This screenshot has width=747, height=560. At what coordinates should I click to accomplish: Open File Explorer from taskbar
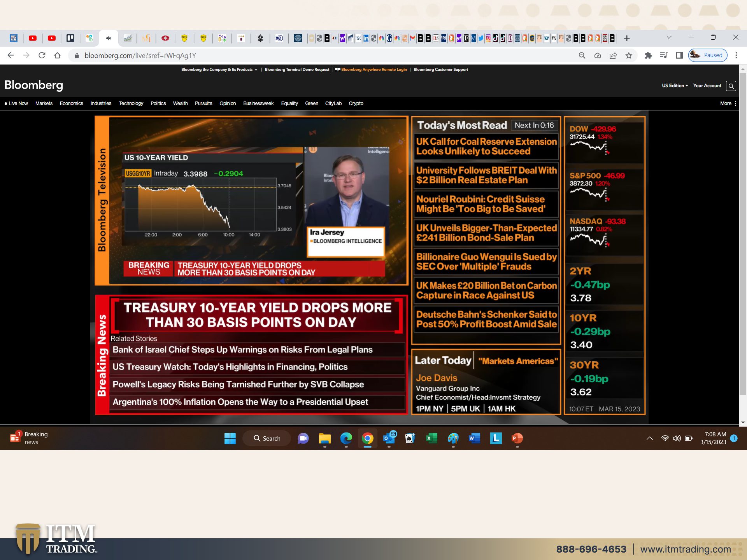[x=324, y=438]
